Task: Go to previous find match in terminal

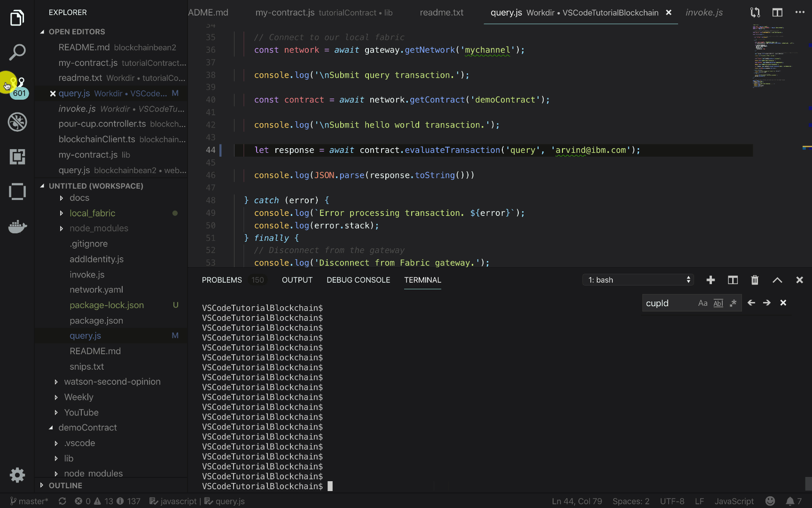Action: 751,303
